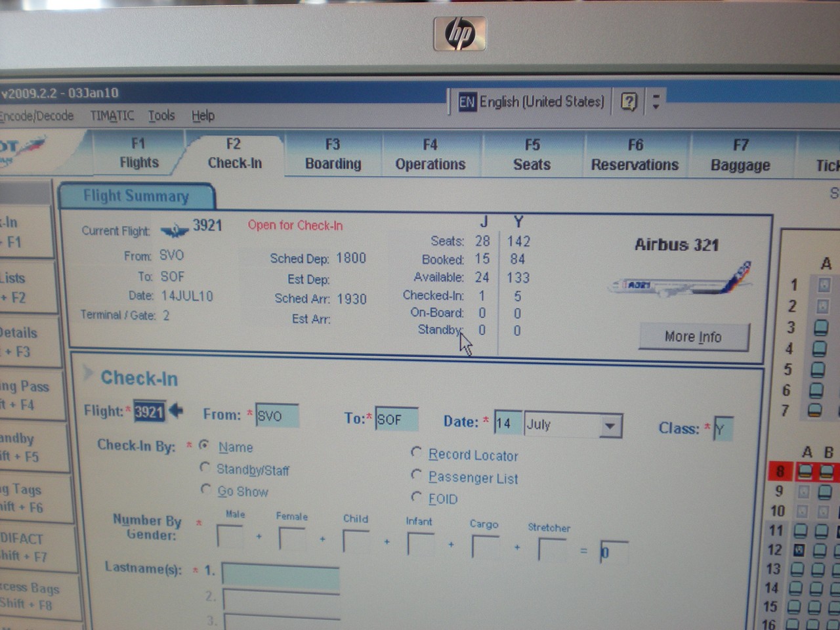
Task: Choose Standby/Staff check-in option
Action: (x=205, y=467)
